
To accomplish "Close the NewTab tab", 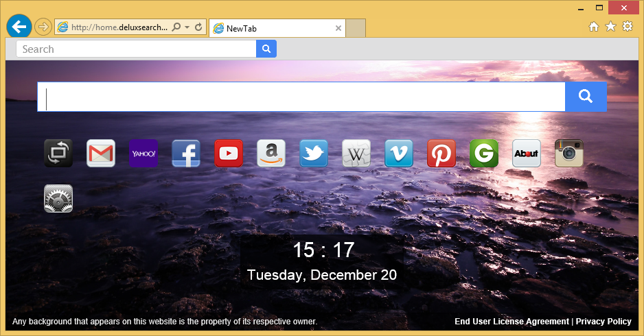I will tap(338, 28).
